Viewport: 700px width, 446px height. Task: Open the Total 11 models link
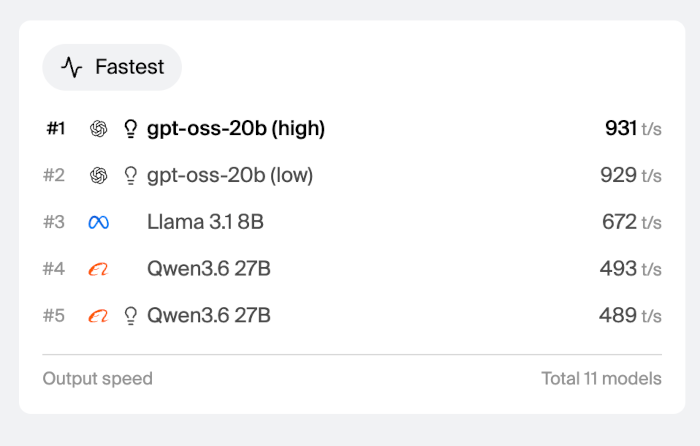[x=601, y=379]
